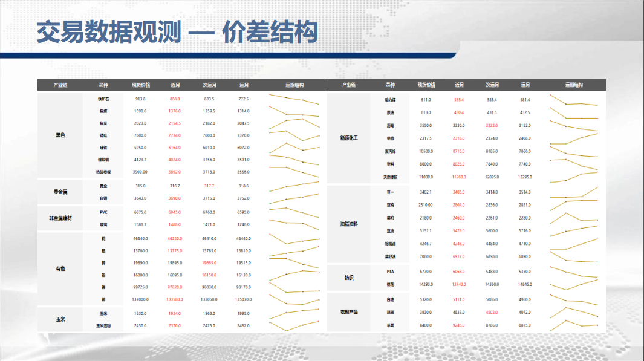Select the red 11260.0 near-month value

pyautogui.click(x=459, y=177)
